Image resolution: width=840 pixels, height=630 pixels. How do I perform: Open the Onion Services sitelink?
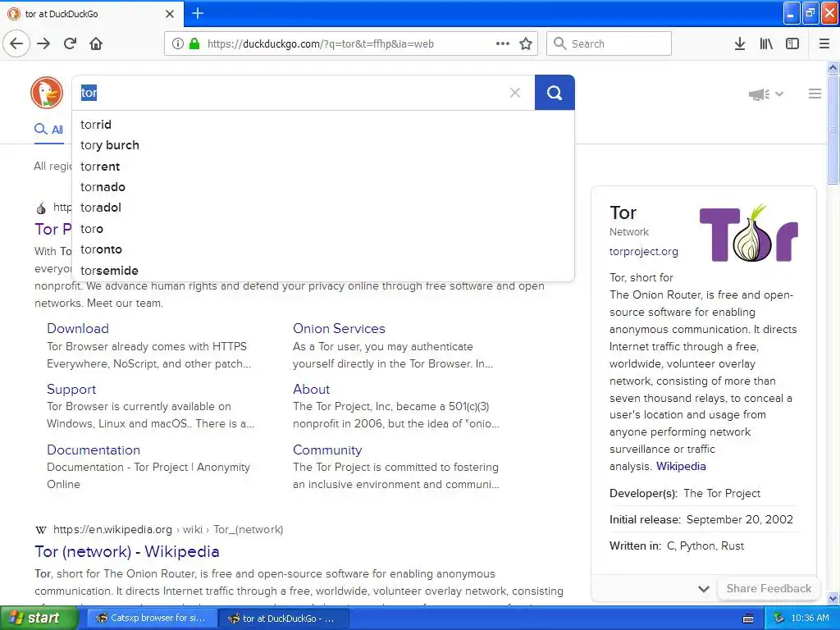339,328
